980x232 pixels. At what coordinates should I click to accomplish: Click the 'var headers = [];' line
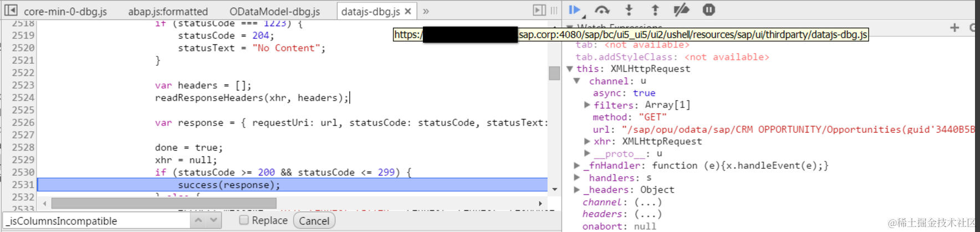pos(203,85)
